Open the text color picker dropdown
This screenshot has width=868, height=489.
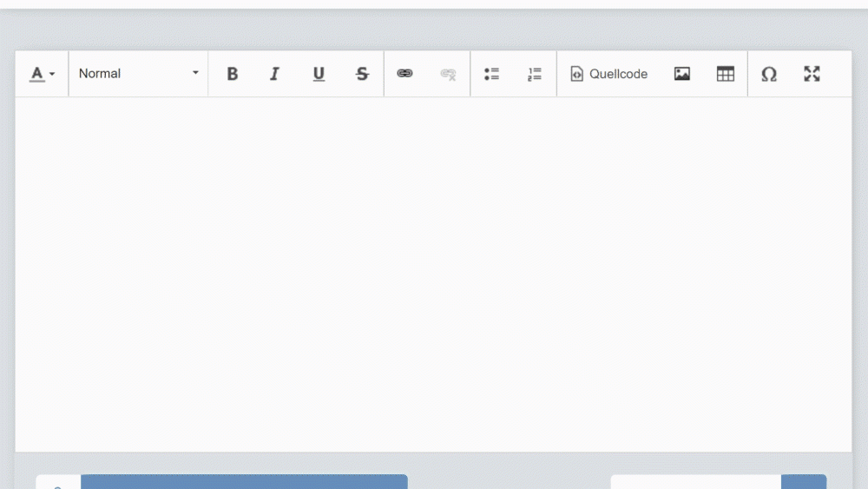point(42,74)
